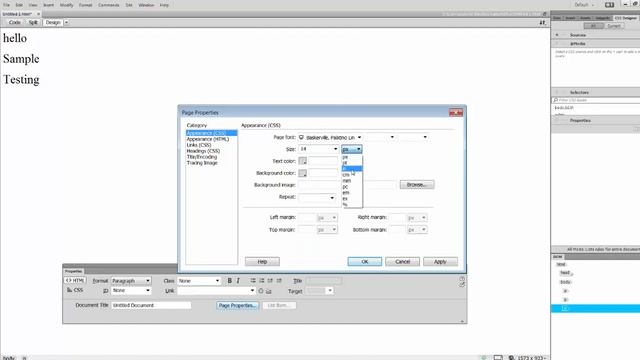Click the window size icon in status bar
Viewport: 640px width, 360px height.
pos(498,358)
